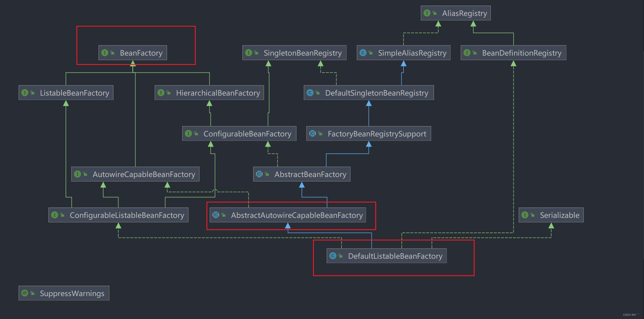The width and height of the screenshot is (644, 319).
Task: Select the SimpleAliasRegistry class node
Action: pyautogui.click(x=403, y=53)
